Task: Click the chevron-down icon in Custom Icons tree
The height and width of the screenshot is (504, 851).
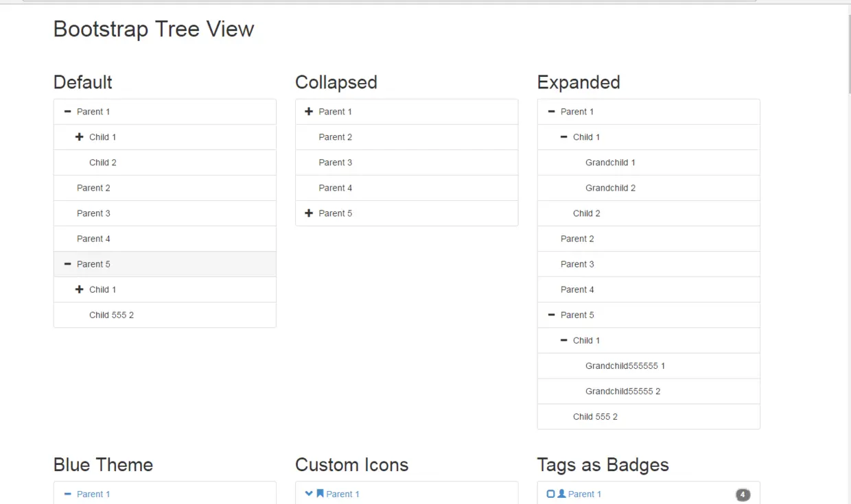Action: point(309,494)
